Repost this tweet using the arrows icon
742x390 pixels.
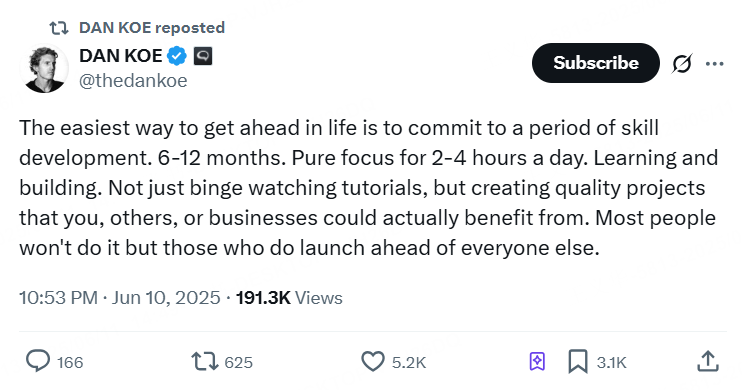pyautogui.click(x=204, y=362)
